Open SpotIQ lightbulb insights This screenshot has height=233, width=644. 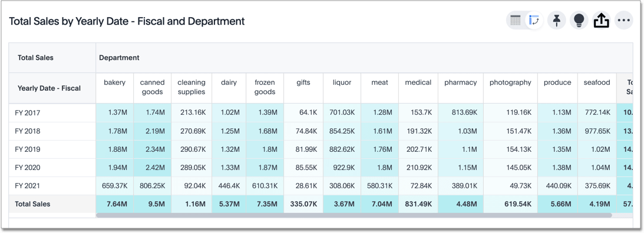click(579, 20)
